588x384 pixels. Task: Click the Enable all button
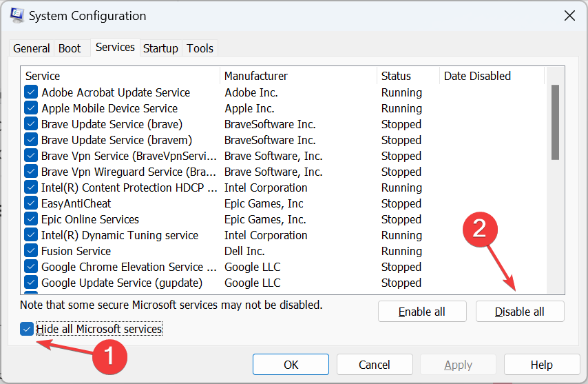422,312
